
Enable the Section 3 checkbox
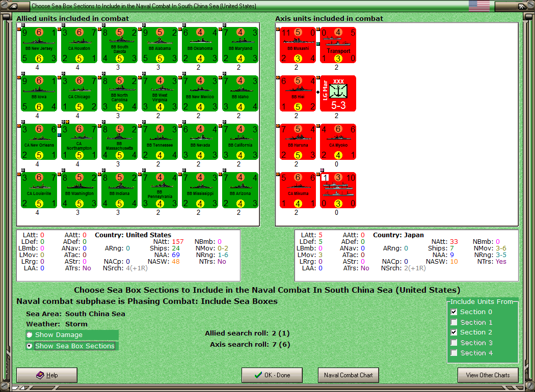(x=454, y=343)
